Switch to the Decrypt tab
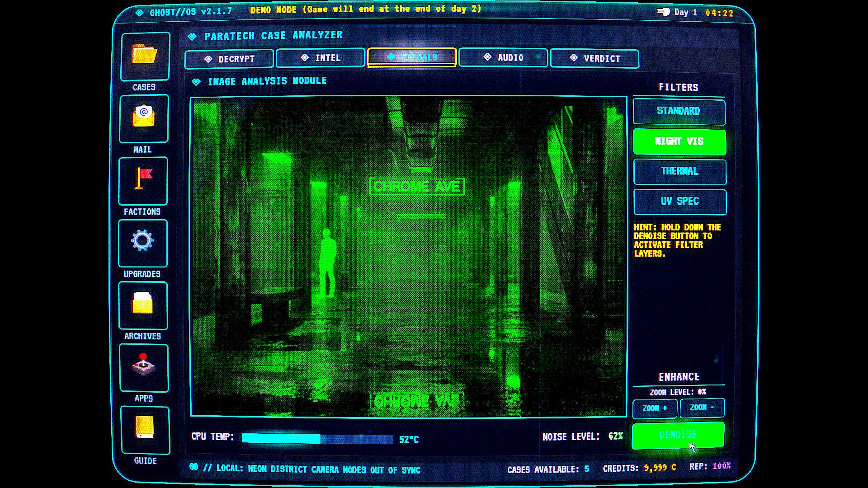The image size is (868, 488). point(229,59)
